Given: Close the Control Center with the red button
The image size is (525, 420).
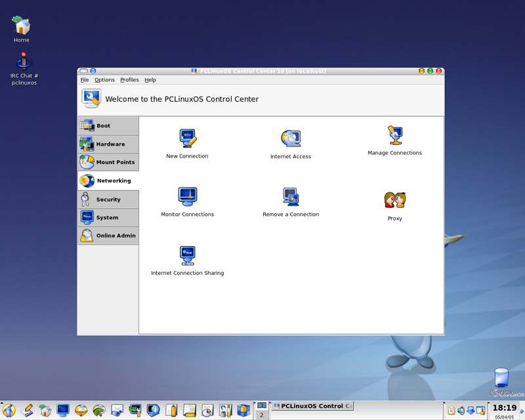Looking at the screenshot, I should pyautogui.click(x=438, y=71).
